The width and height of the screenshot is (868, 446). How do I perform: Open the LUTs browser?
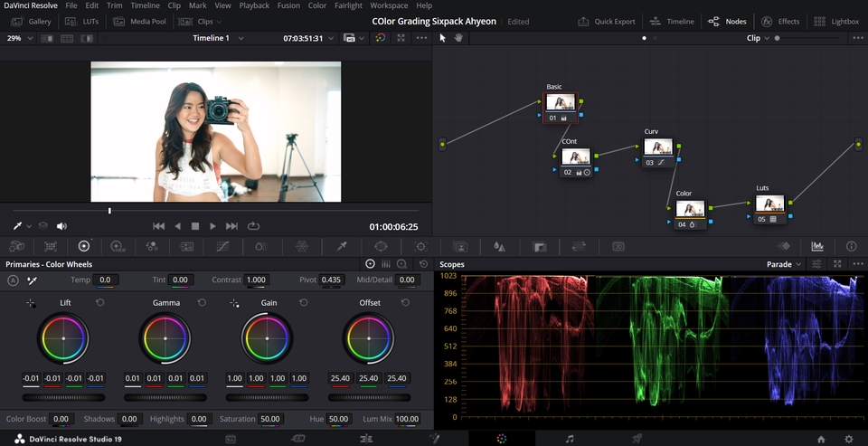82,22
